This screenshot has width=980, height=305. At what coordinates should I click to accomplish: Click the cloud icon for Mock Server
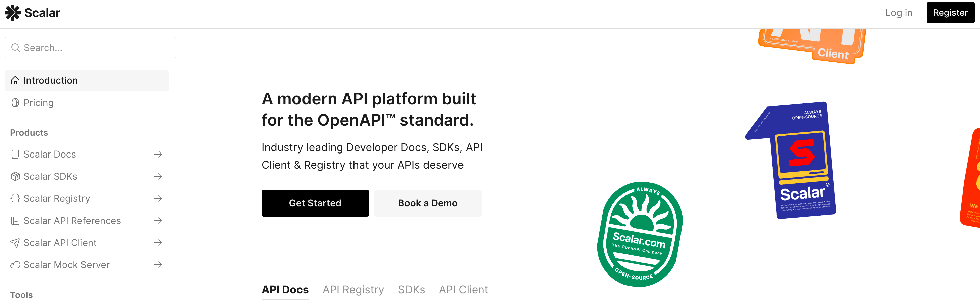[15, 265]
